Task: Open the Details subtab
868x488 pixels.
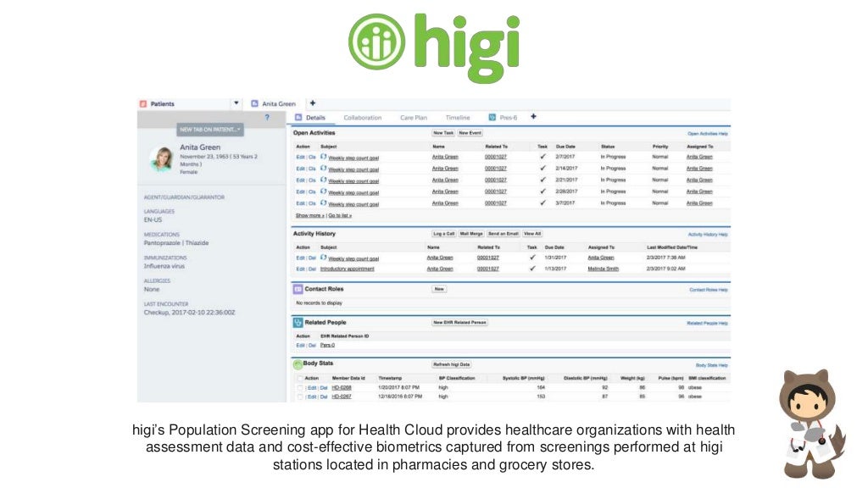Action: [315, 118]
